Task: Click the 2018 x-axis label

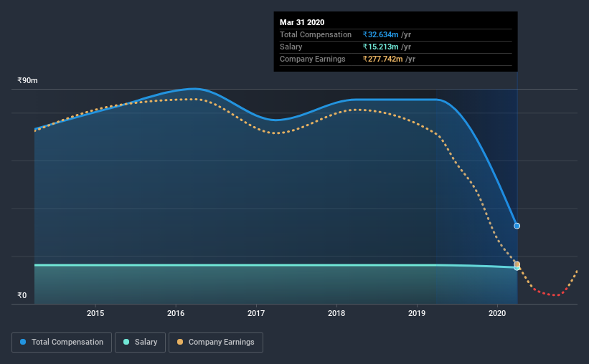Action: (336, 313)
